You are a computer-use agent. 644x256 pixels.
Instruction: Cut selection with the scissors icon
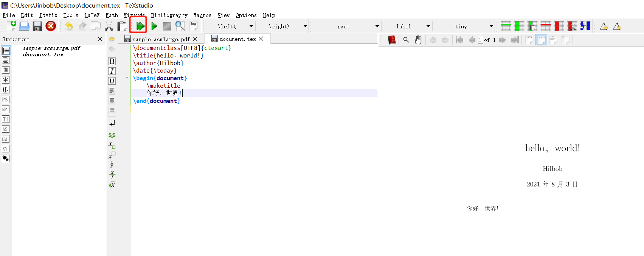tap(109, 26)
